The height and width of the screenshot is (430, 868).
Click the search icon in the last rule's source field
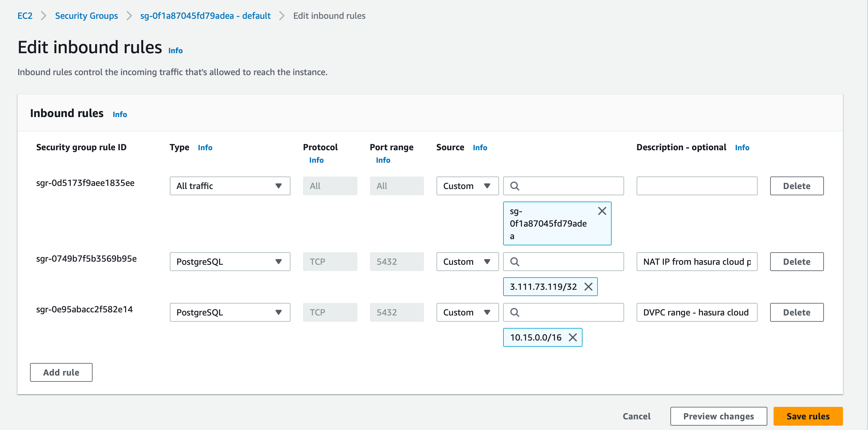(x=515, y=312)
